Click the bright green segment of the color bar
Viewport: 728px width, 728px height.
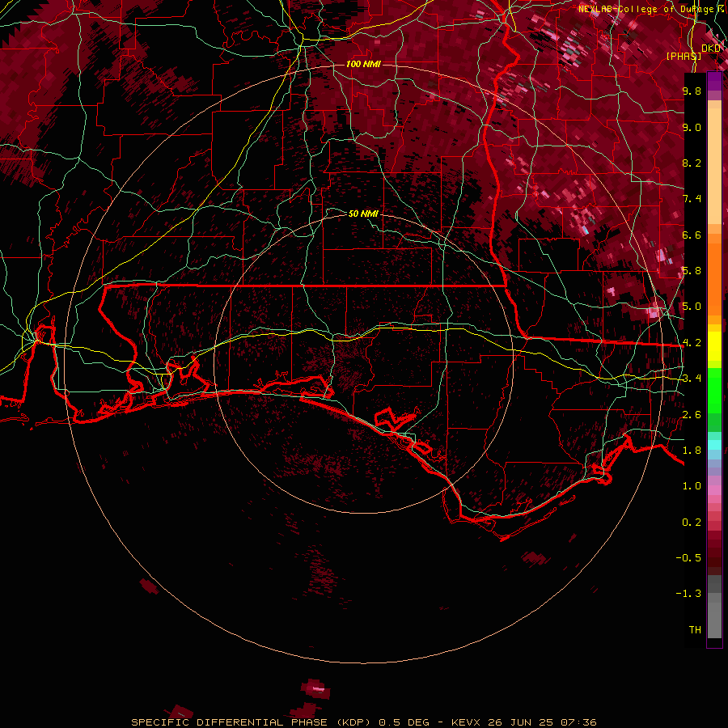714,391
